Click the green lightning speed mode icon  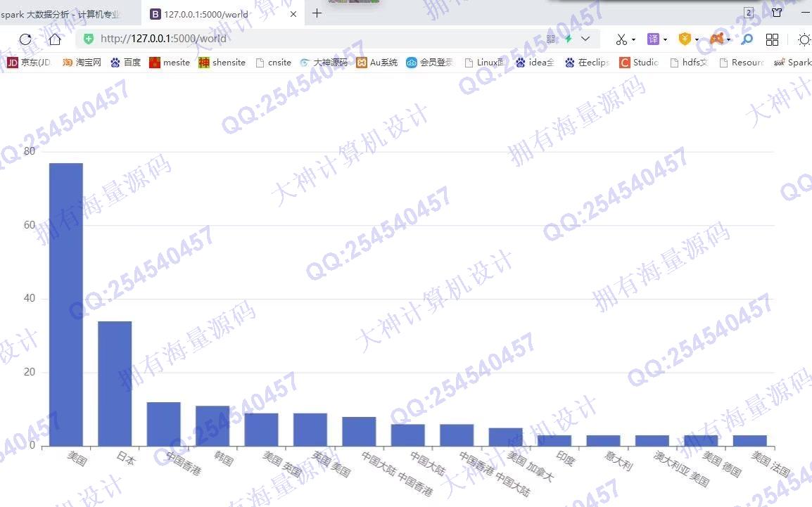(x=568, y=39)
